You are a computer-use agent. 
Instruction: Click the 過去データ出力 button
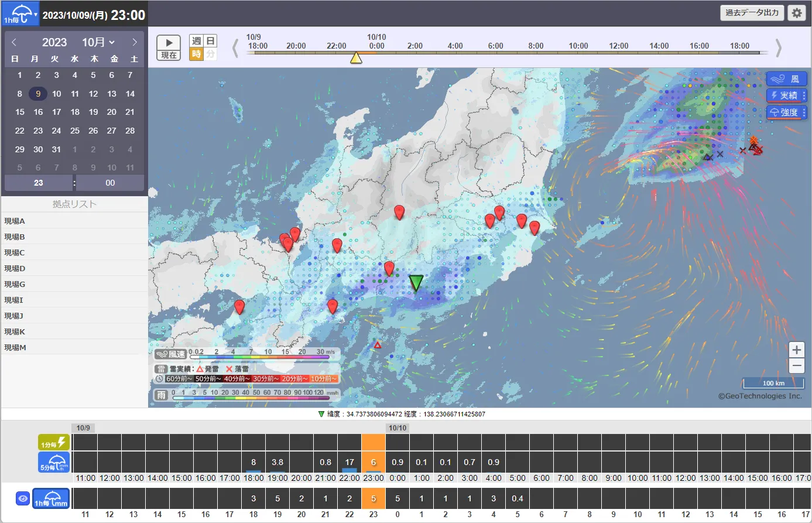[x=752, y=13]
